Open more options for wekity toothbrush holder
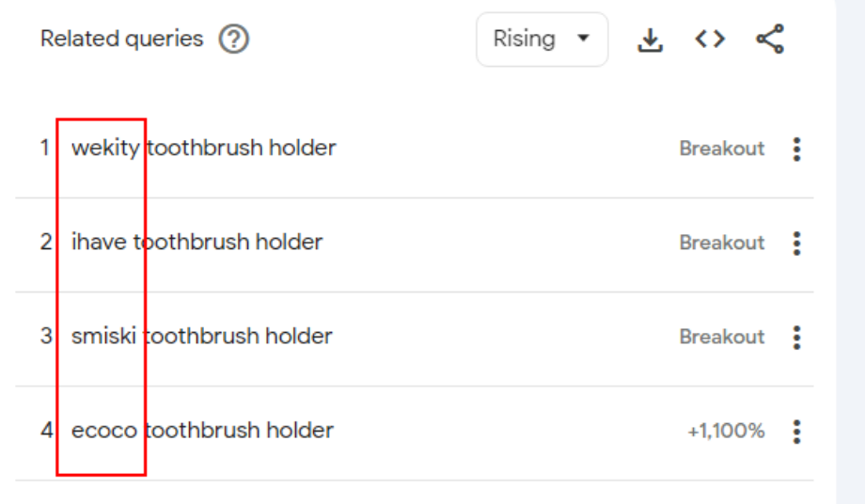 (x=796, y=149)
